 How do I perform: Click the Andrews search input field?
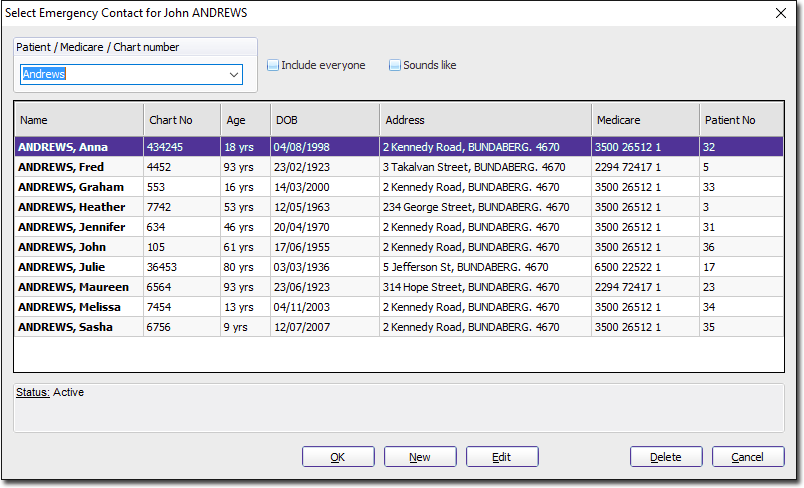[x=122, y=75]
